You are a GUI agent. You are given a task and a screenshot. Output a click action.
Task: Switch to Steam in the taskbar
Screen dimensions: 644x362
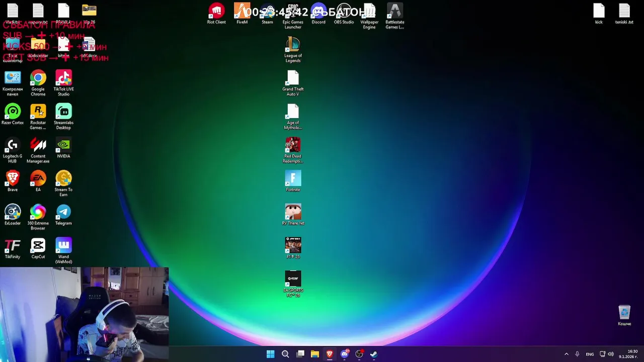374,354
